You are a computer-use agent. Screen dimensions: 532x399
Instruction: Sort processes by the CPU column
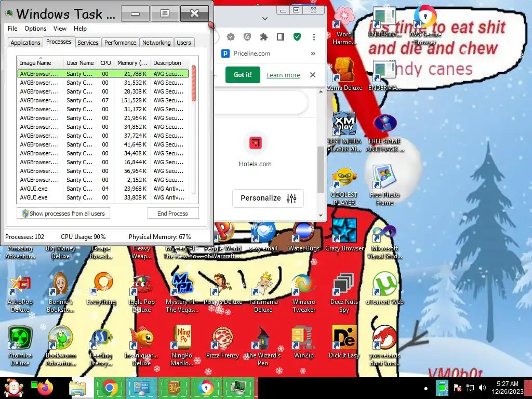tap(105, 63)
